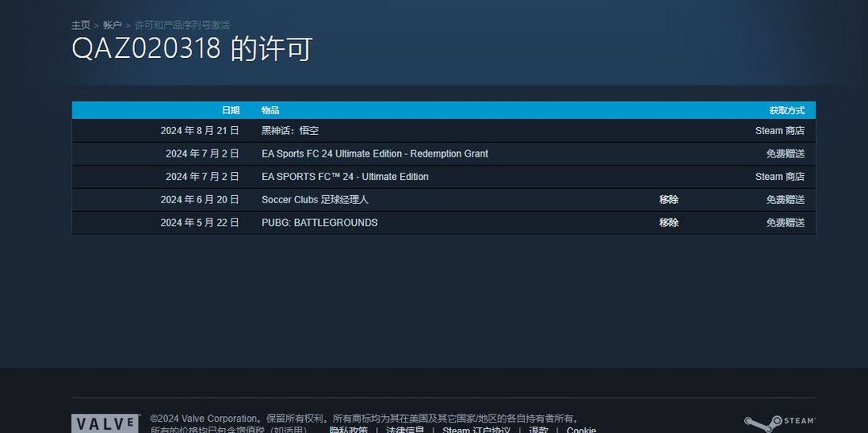
Task: Click the 日期 column header
Action: pyautogui.click(x=231, y=110)
